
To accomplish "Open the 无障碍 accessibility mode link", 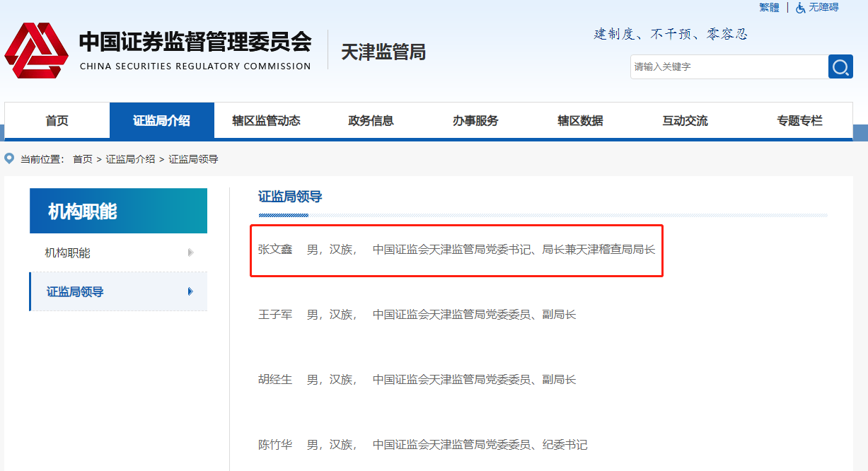I will point(823,7).
